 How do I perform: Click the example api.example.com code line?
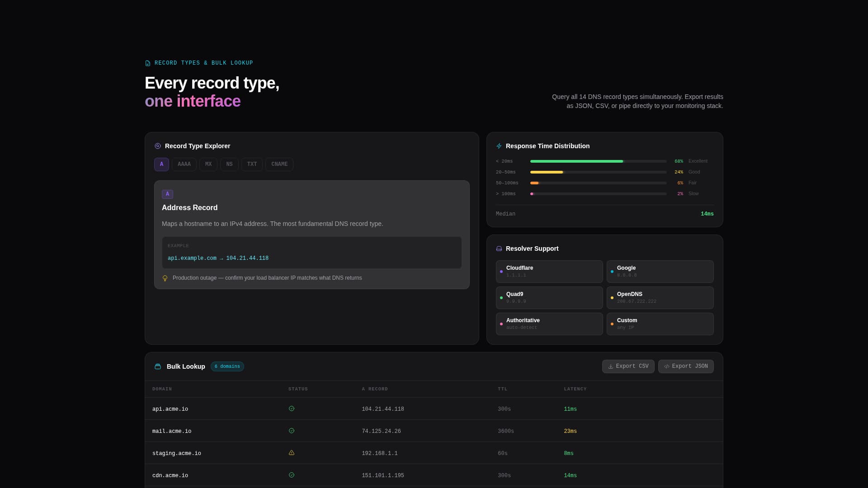pyautogui.click(x=218, y=258)
